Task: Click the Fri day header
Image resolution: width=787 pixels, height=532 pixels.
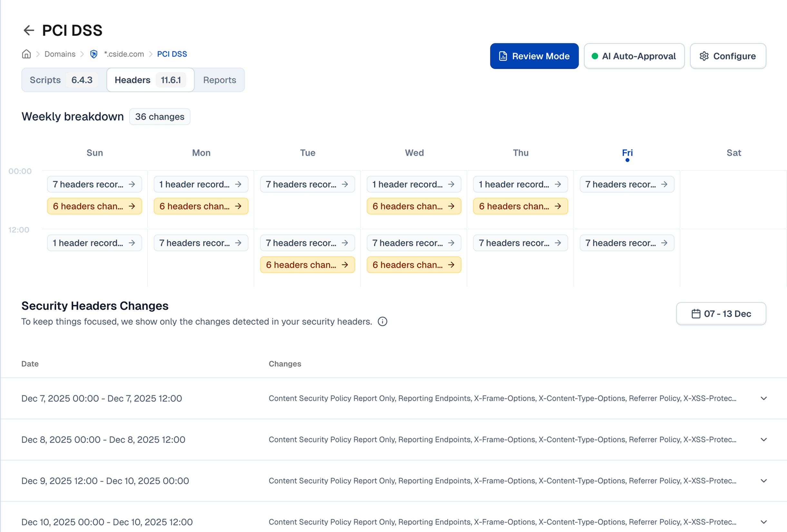Action: [x=627, y=153]
